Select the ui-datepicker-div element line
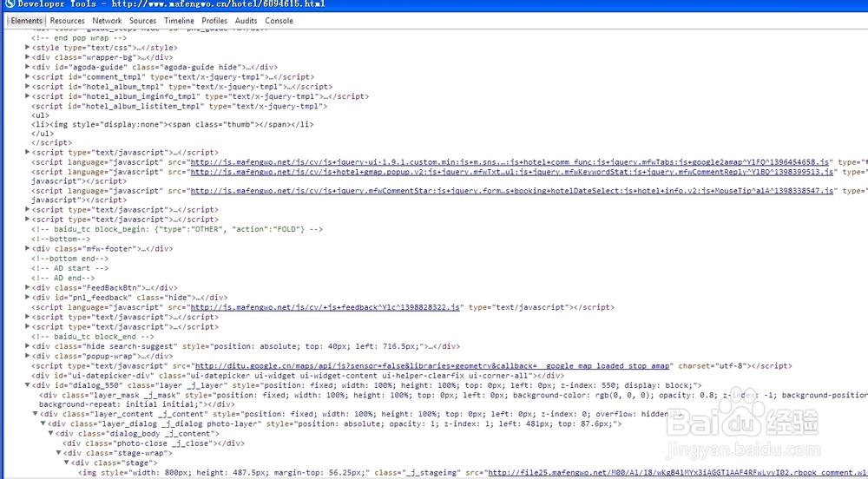 pyautogui.click(x=298, y=376)
